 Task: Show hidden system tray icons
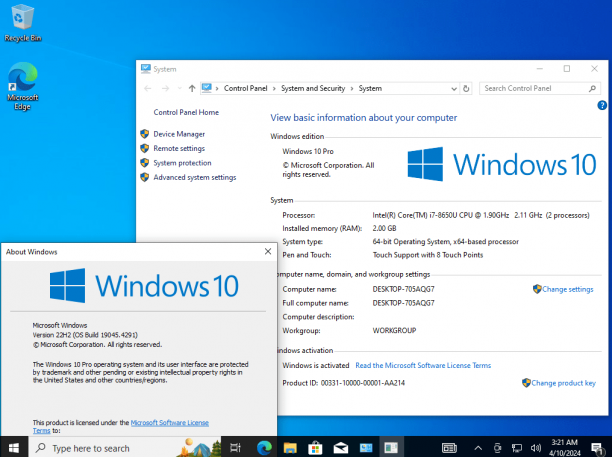point(478,448)
